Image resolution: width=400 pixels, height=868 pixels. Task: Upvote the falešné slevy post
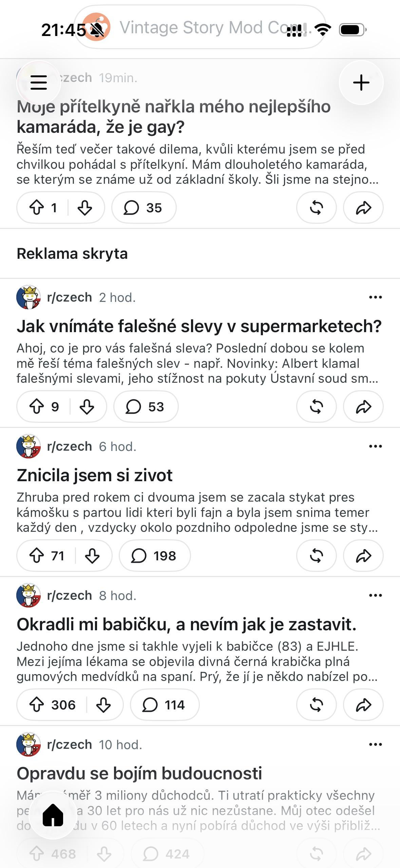click(x=37, y=406)
